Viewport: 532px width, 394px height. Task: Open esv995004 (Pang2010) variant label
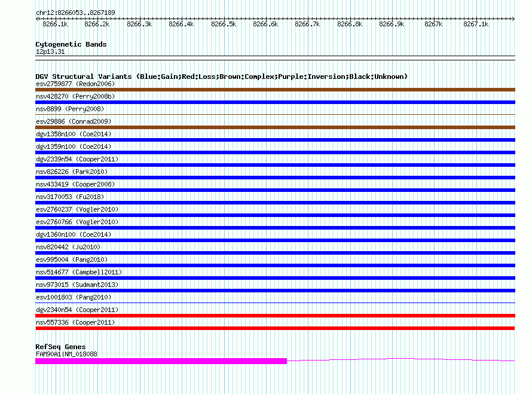click(72, 259)
